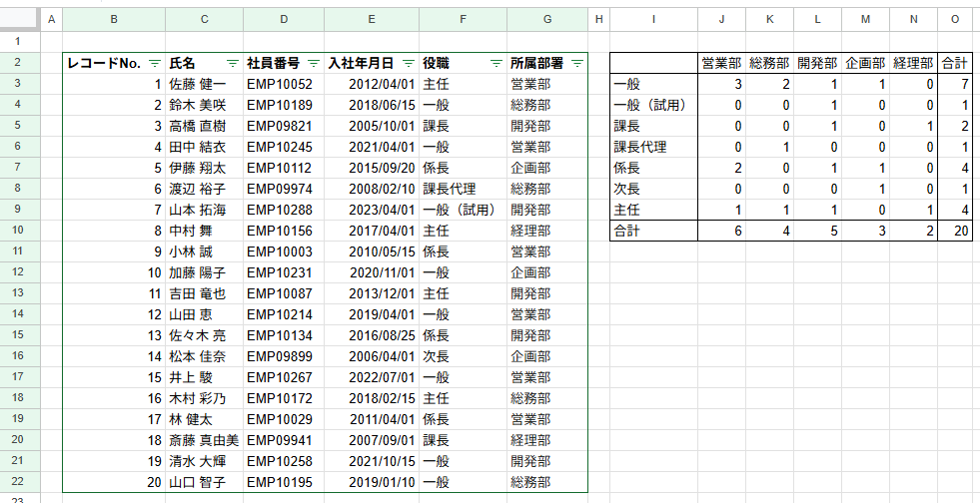The width and height of the screenshot is (980, 503).
Task: Open filter dropdown for 所属部署 column
Action: pyautogui.click(x=577, y=63)
